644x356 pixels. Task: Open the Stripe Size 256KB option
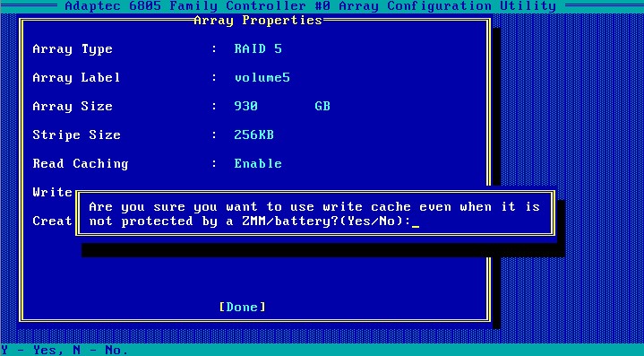click(253, 135)
